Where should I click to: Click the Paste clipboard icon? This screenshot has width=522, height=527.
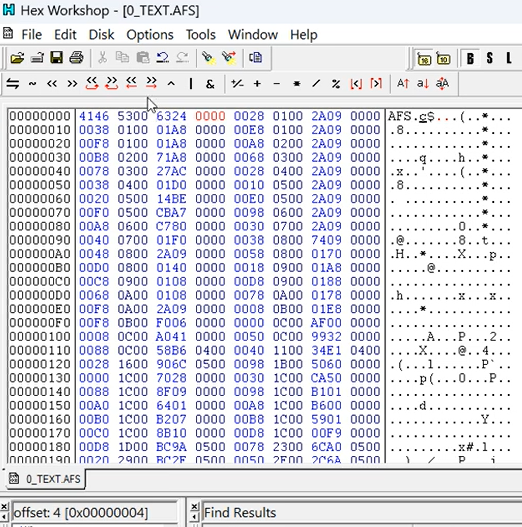pyautogui.click(x=143, y=58)
